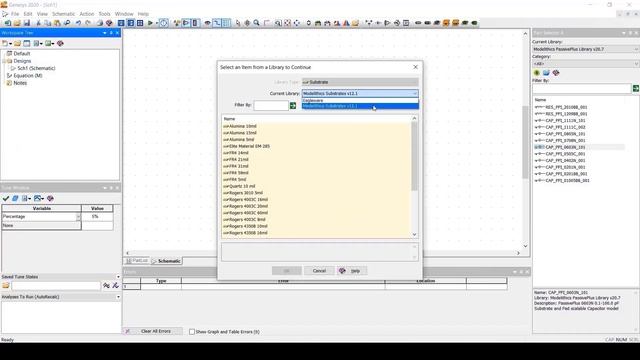
Task: Click the Open folder icon in the main toolbar
Action: pos(17,23)
